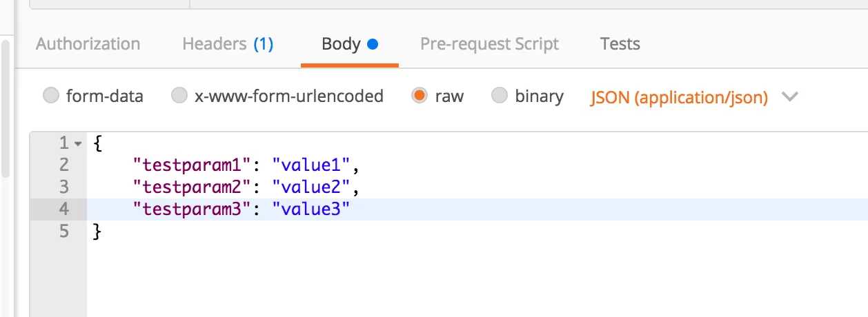The width and height of the screenshot is (868, 317).
Task: Collapse the JSON block fold arrow
Action: [x=78, y=144]
